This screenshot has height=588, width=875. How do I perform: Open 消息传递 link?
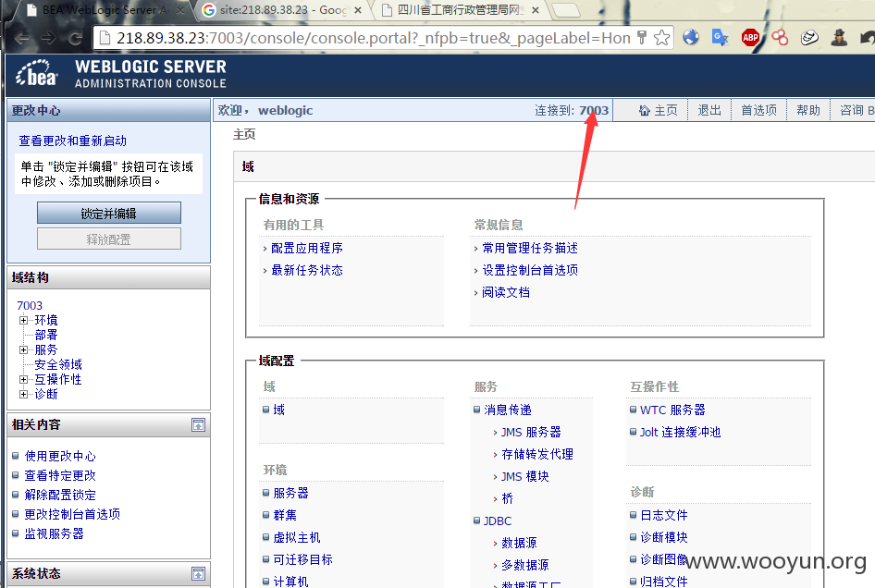point(508,410)
